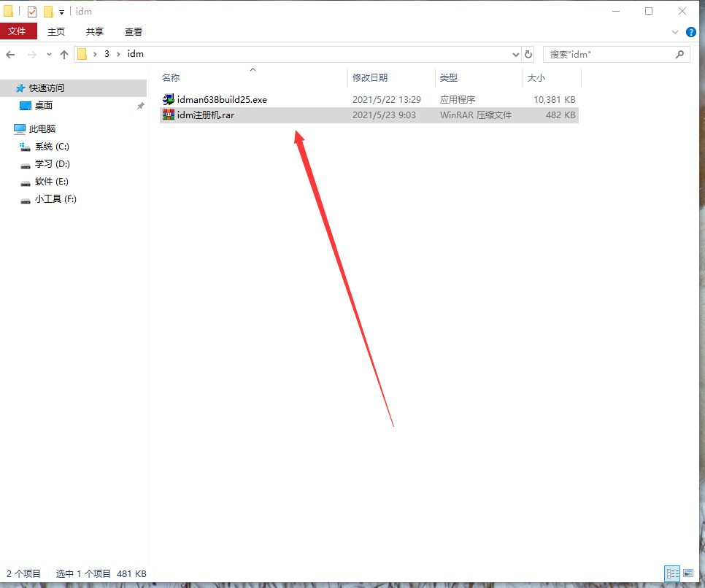Select the '3' breadcrumb in address bar
Viewport: 705px width, 588px height.
tap(107, 54)
